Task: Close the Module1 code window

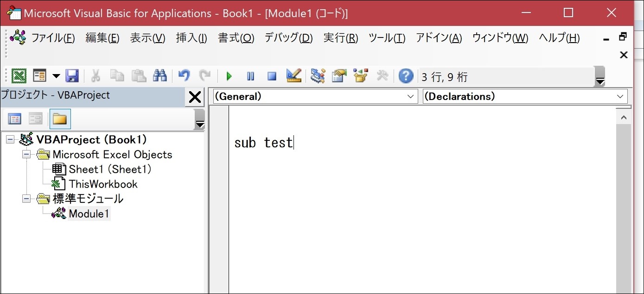Action: click(x=624, y=55)
